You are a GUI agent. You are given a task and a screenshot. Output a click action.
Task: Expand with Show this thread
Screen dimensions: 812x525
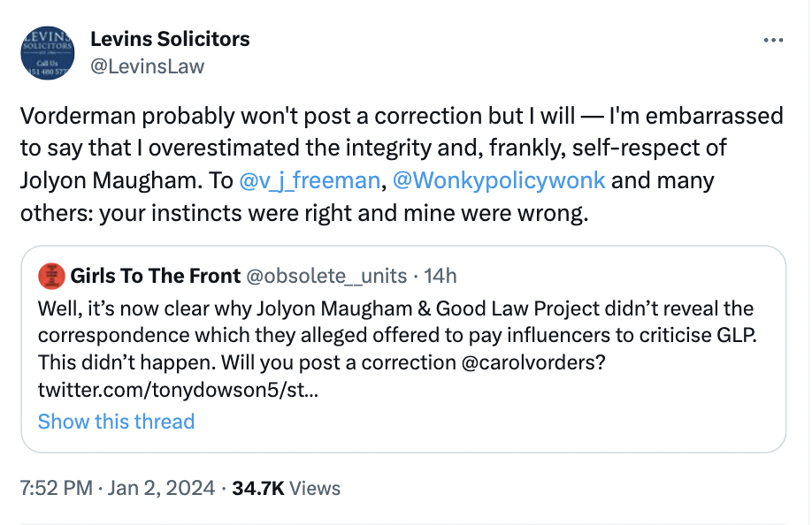tap(116, 421)
